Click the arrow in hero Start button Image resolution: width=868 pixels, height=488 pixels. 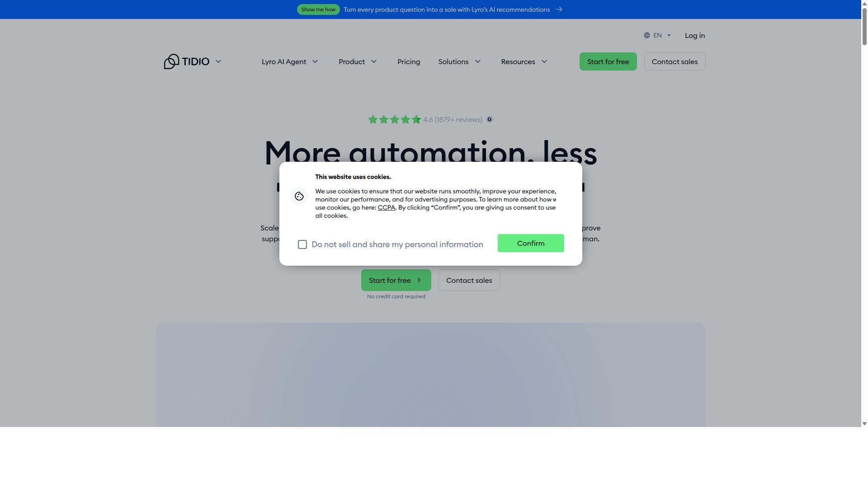tap(419, 280)
